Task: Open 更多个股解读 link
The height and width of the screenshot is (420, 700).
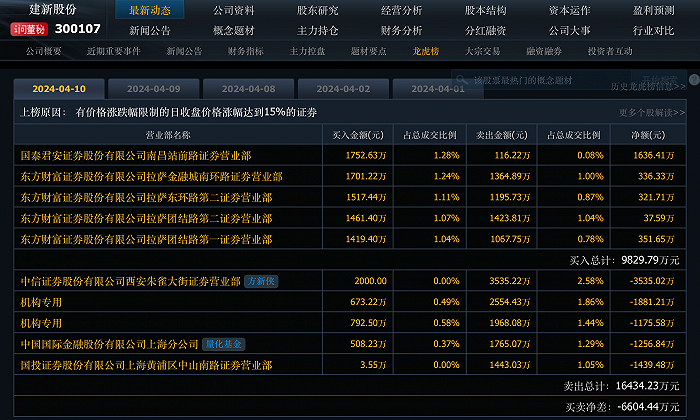Action: tap(652, 112)
